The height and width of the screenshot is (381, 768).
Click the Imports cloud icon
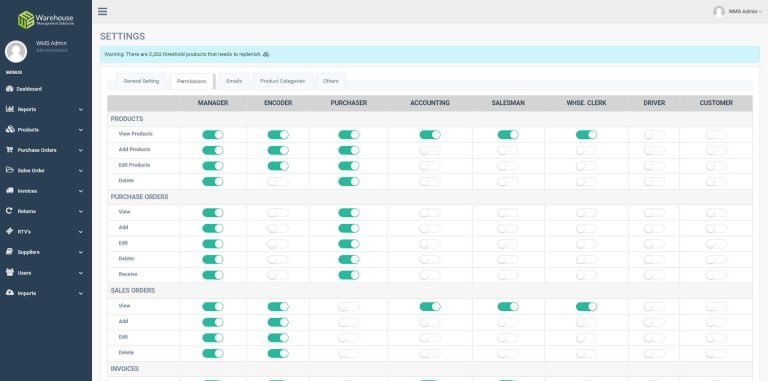click(x=10, y=292)
